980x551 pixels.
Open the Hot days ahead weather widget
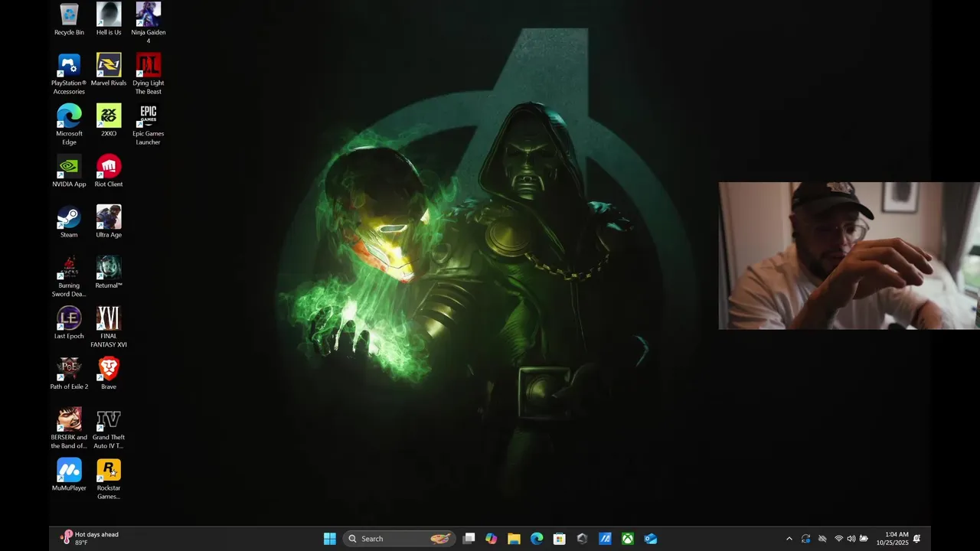point(90,539)
